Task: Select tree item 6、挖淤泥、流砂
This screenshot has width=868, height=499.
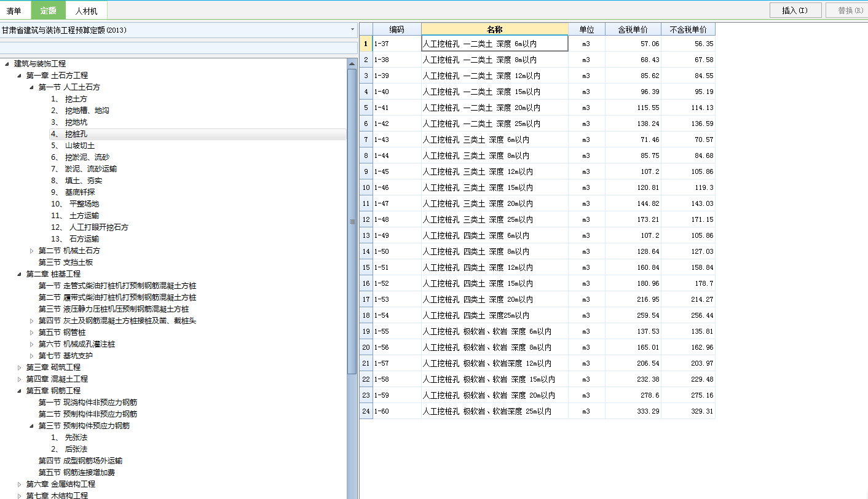Action: point(80,157)
